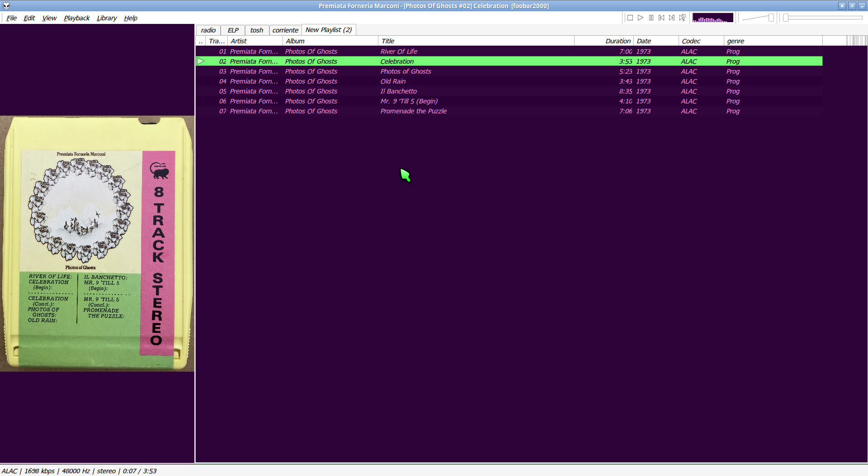
Task: Select the Il Banchetto track
Action: [509, 91]
